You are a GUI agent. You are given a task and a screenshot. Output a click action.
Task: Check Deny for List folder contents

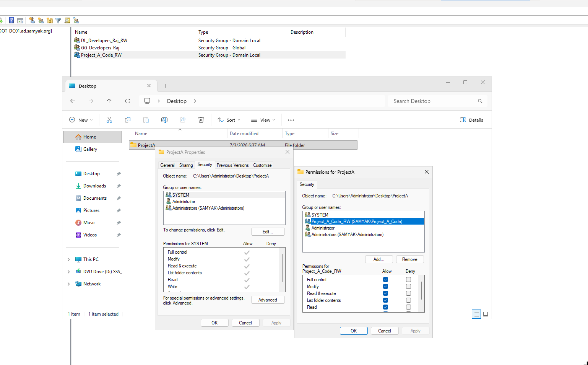[408, 300]
